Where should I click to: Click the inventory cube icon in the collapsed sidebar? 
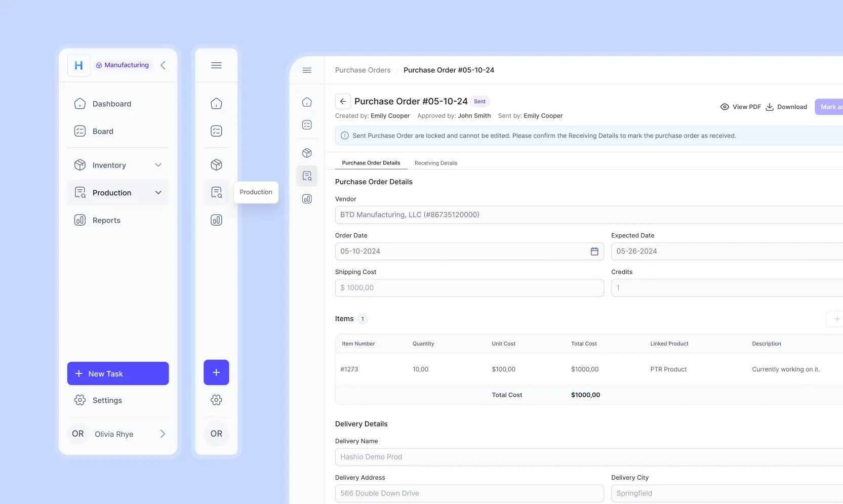tap(216, 165)
